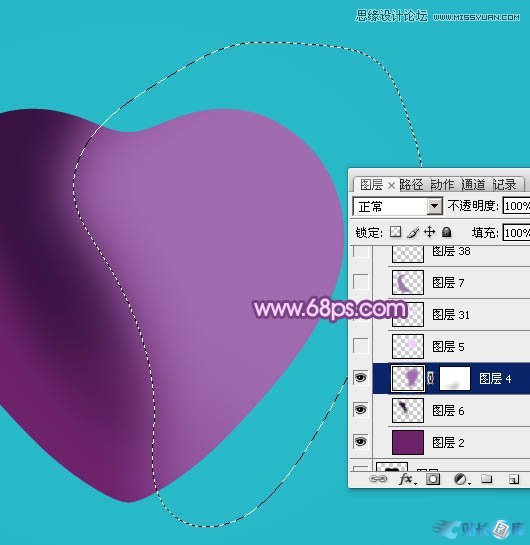Switch to the 动作 tab
530x545 pixels.
coord(442,185)
